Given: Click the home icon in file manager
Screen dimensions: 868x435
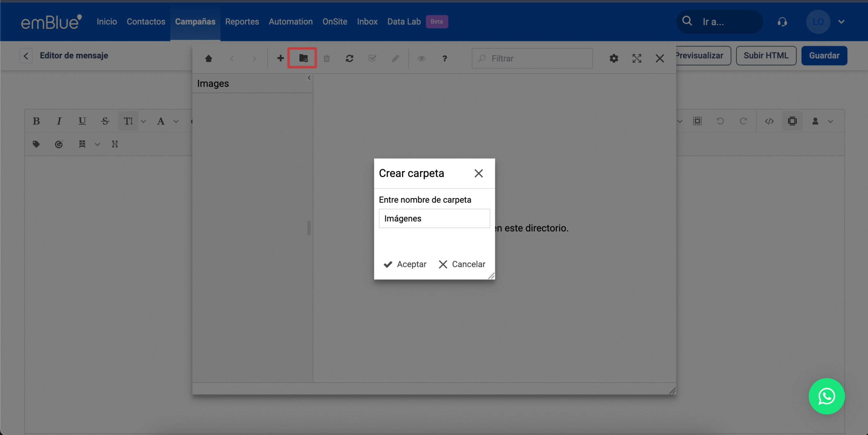Looking at the screenshot, I should click(209, 58).
